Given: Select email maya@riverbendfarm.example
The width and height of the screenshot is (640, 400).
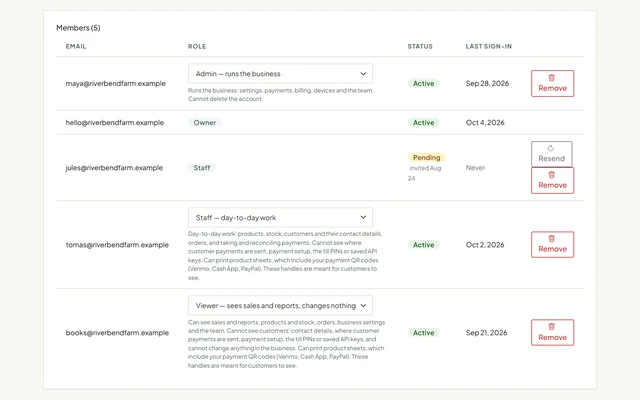Looking at the screenshot, I should pyautogui.click(x=116, y=84).
